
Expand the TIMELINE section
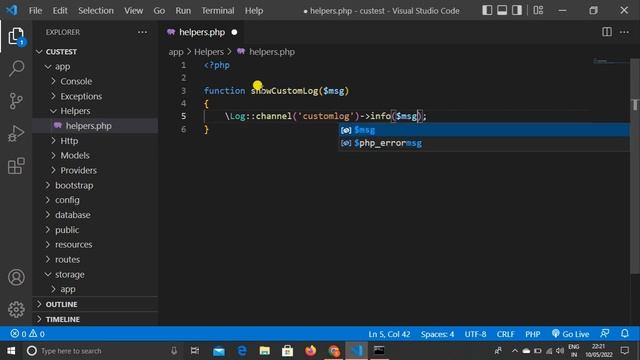point(95,319)
